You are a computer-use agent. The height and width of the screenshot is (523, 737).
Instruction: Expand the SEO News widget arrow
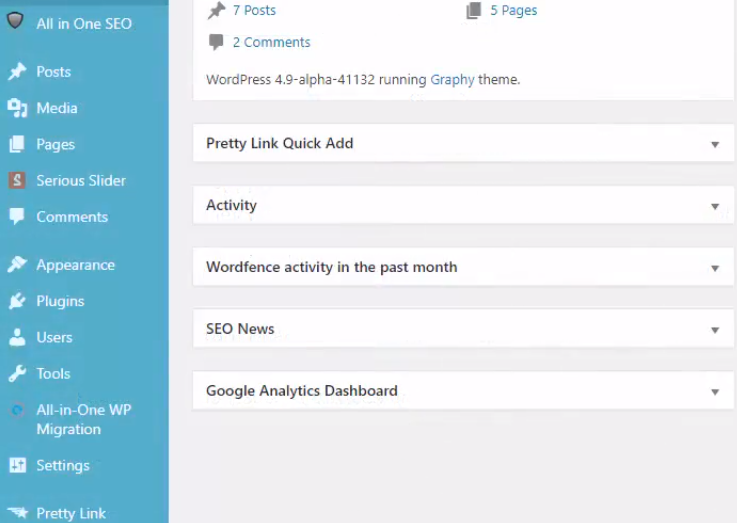pyautogui.click(x=715, y=330)
